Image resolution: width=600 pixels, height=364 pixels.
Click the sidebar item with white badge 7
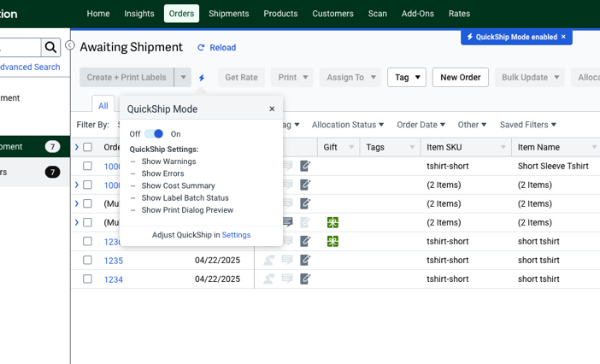[x=35, y=146]
